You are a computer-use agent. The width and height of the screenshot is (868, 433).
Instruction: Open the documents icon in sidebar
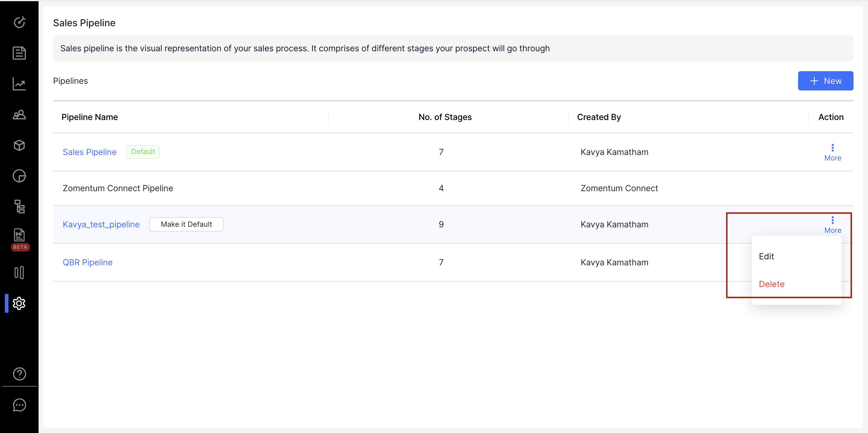point(19,53)
